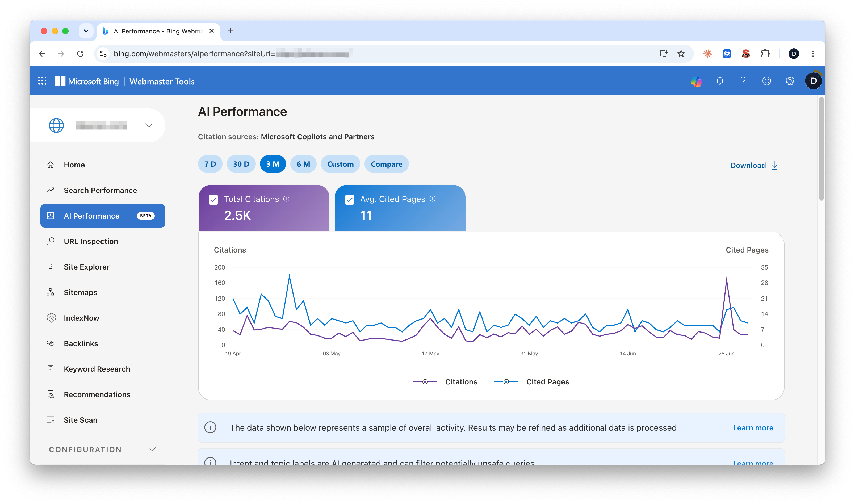Open the Custom date range

[x=340, y=164]
